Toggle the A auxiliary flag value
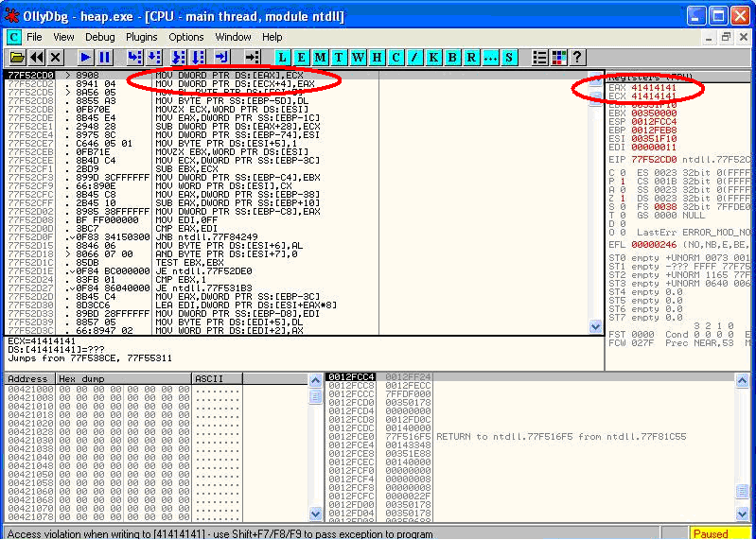756x540 pixels. pyautogui.click(x=623, y=190)
